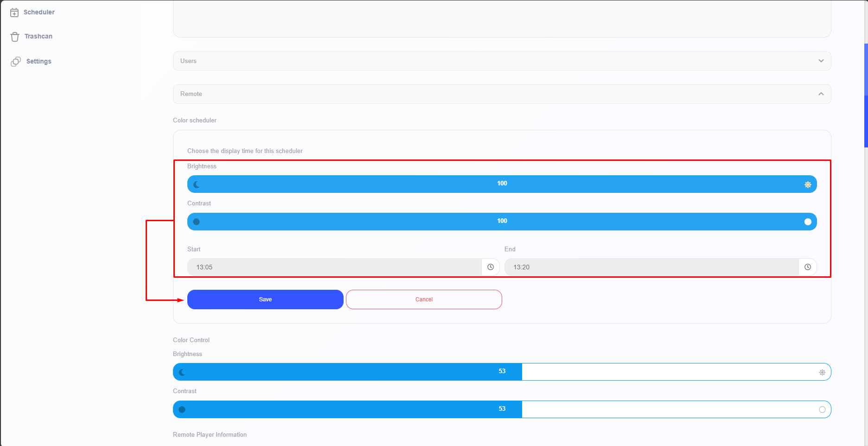
Task: Click sun icon on Color scheduler Brightness slider
Action: [x=808, y=185]
